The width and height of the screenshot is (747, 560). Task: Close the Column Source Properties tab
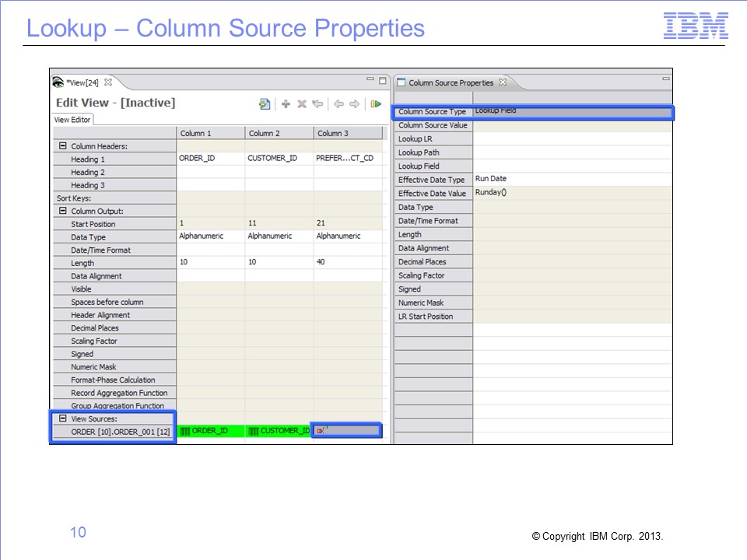click(x=503, y=82)
